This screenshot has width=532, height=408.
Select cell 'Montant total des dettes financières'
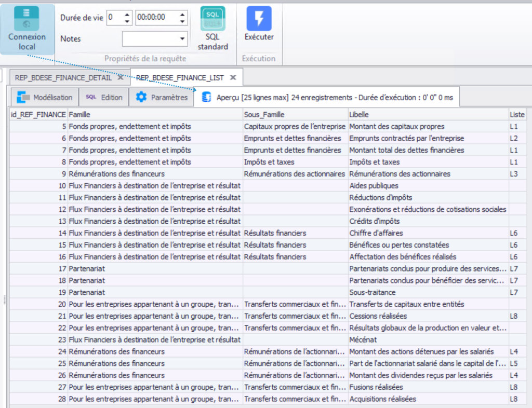(428, 150)
